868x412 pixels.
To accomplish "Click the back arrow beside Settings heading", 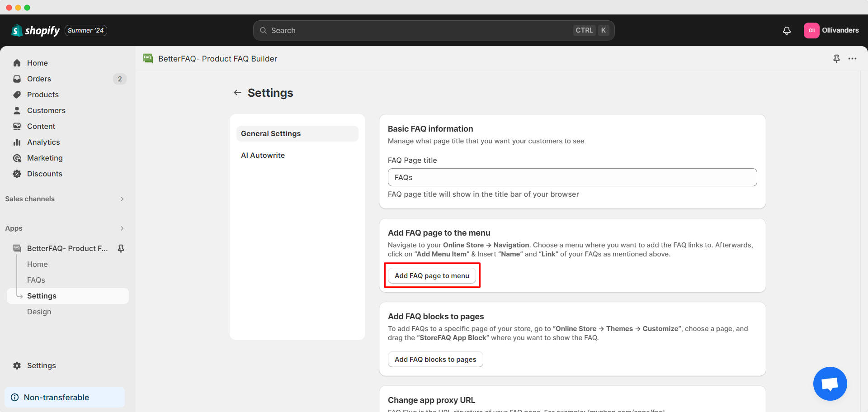I will tap(237, 93).
